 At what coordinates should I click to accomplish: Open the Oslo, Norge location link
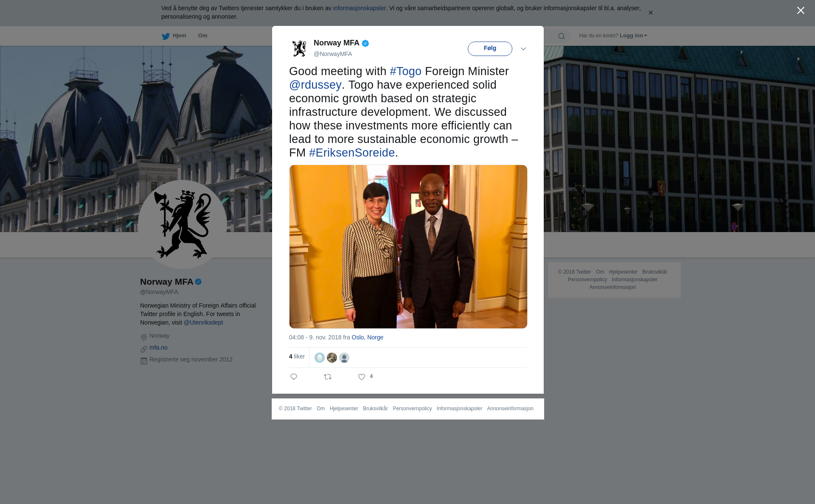tap(367, 337)
